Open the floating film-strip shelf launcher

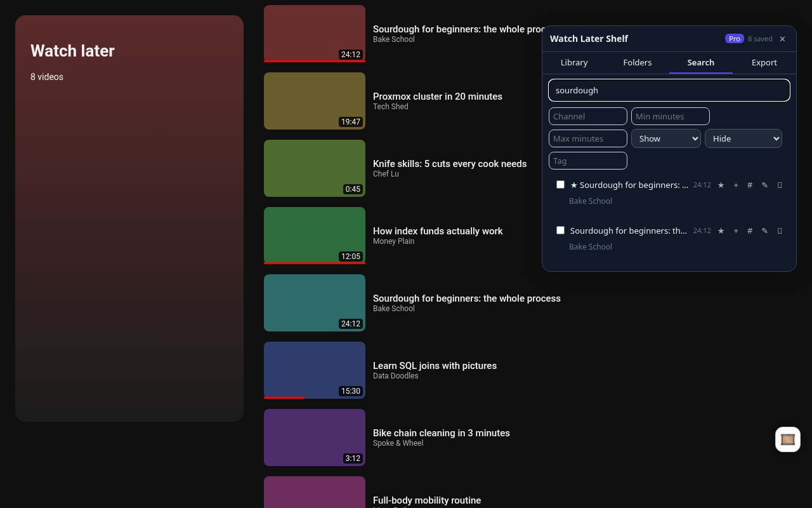point(788,439)
